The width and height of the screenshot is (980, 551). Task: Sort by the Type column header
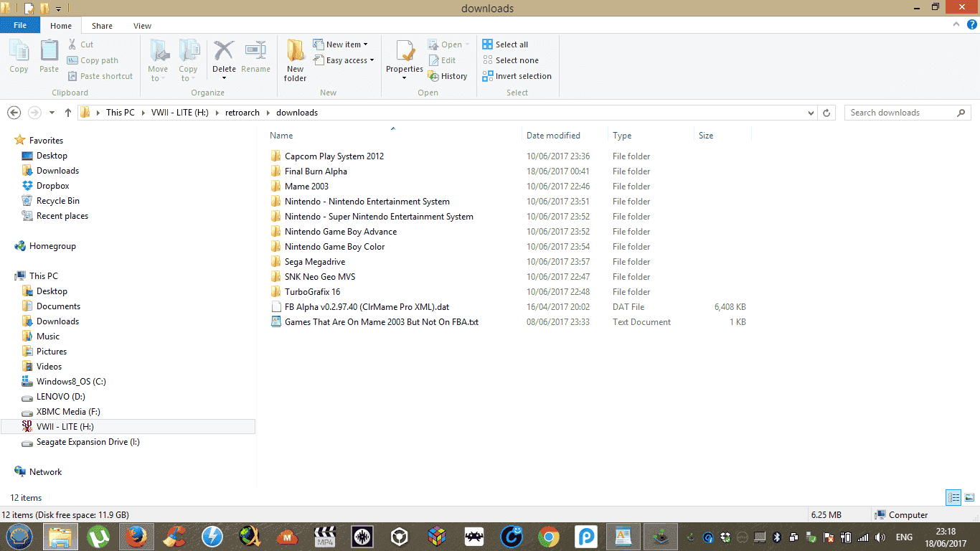(x=651, y=136)
